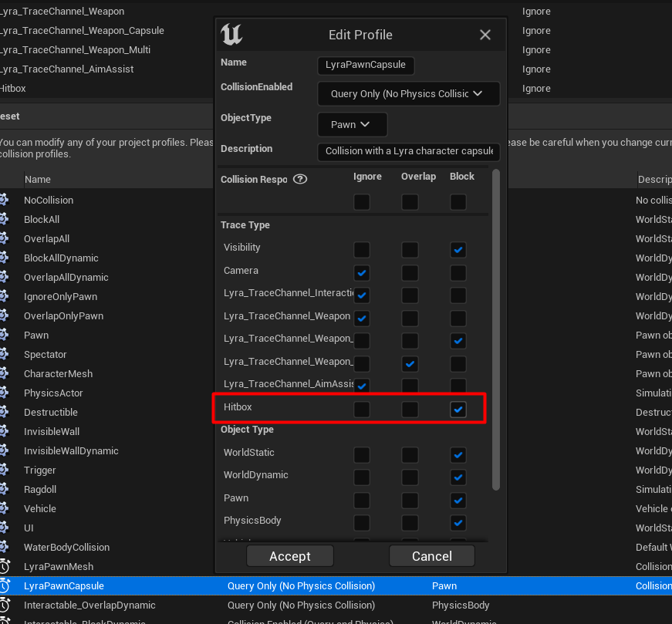Click the gear icon beside Vehicle profile
672x624 pixels.
(4, 508)
